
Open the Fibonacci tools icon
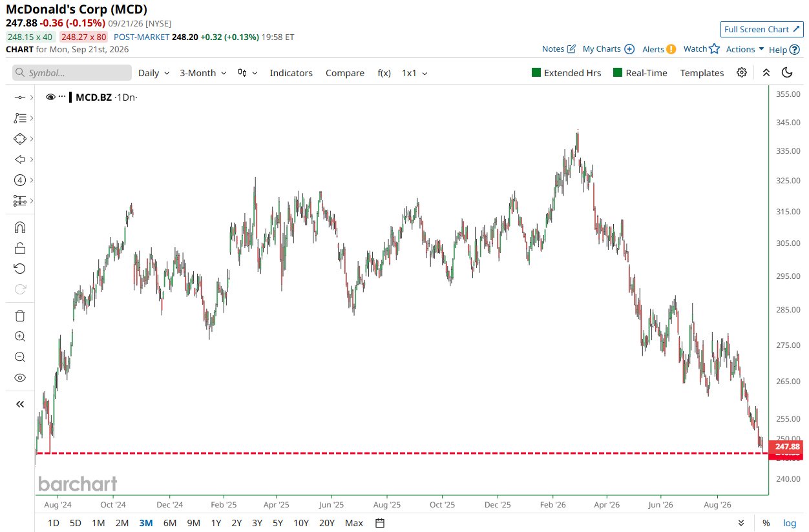19,118
